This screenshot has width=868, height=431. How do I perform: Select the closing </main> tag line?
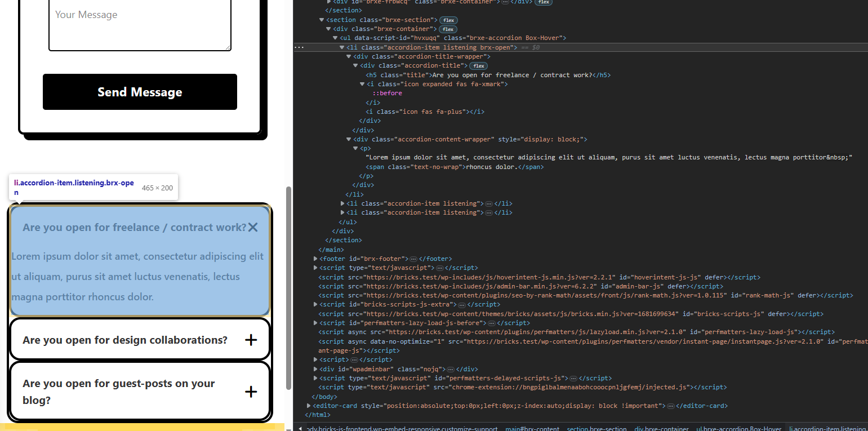(331, 250)
